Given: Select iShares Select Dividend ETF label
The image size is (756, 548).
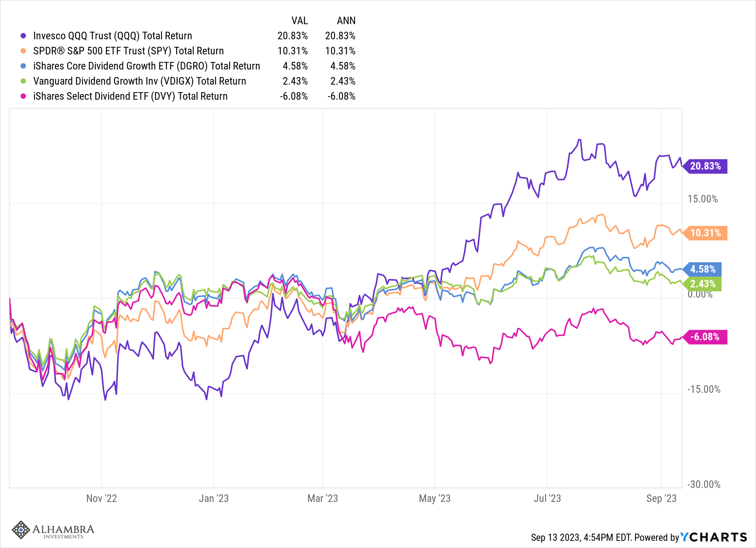Looking at the screenshot, I should point(130,96).
